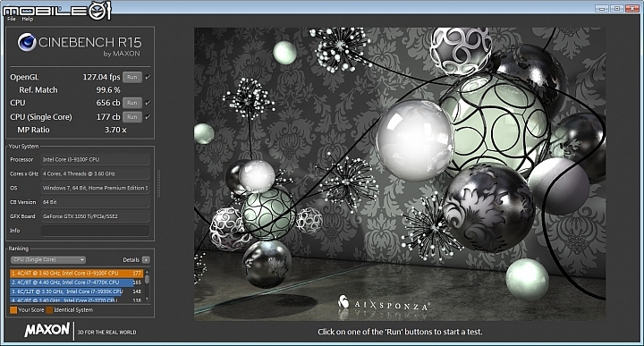Click the ranking list scroll up arrow

click(x=147, y=272)
